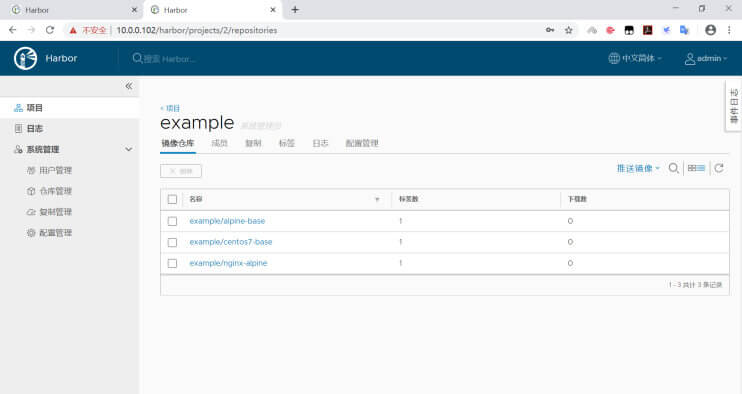Open the repository search magnifier icon
Screen dimensions: 742x394
(x=673, y=168)
